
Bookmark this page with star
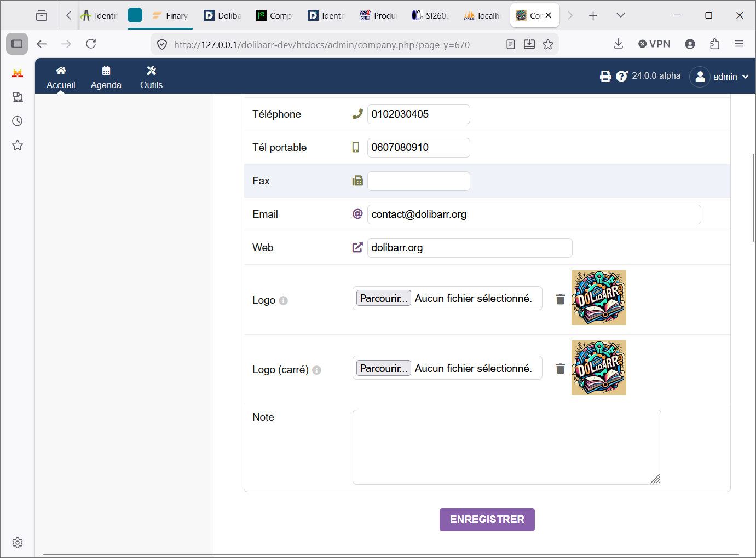[548, 44]
